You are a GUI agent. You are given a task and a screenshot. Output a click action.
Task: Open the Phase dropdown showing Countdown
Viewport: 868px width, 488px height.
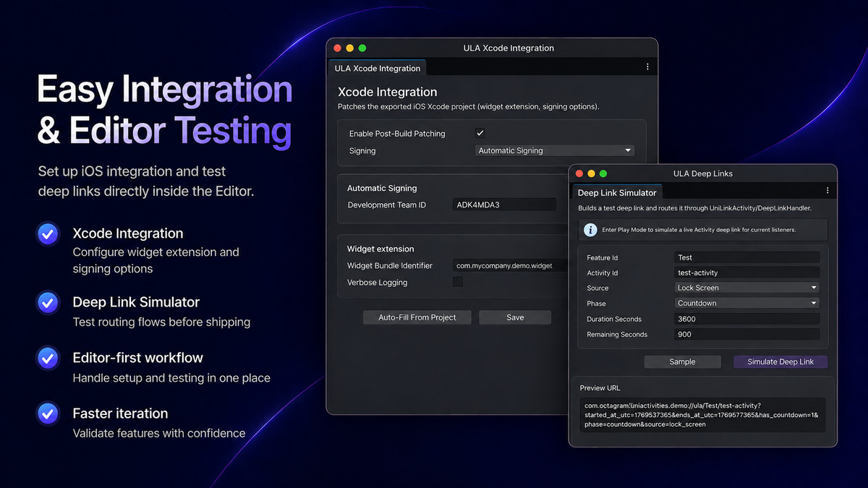(746, 303)
